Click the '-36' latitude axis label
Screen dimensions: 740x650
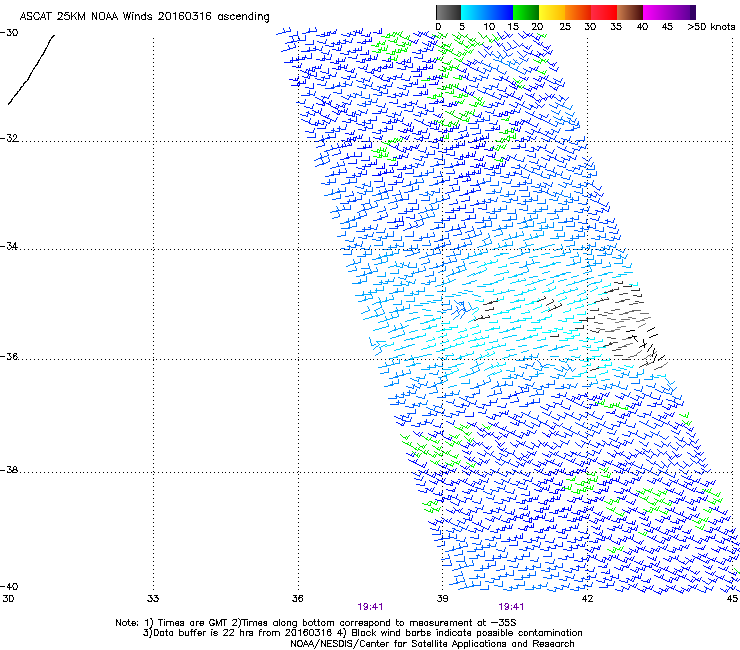click(9, 356)
